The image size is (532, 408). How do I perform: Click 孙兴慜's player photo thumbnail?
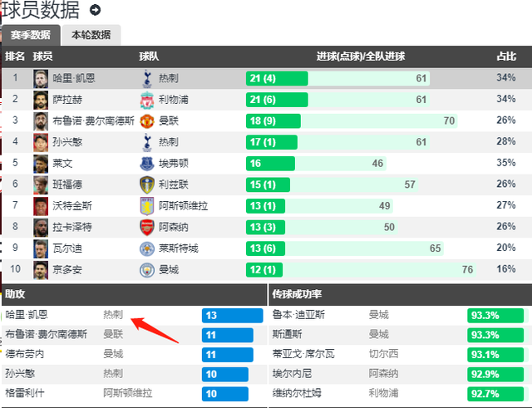coord(41,142)
